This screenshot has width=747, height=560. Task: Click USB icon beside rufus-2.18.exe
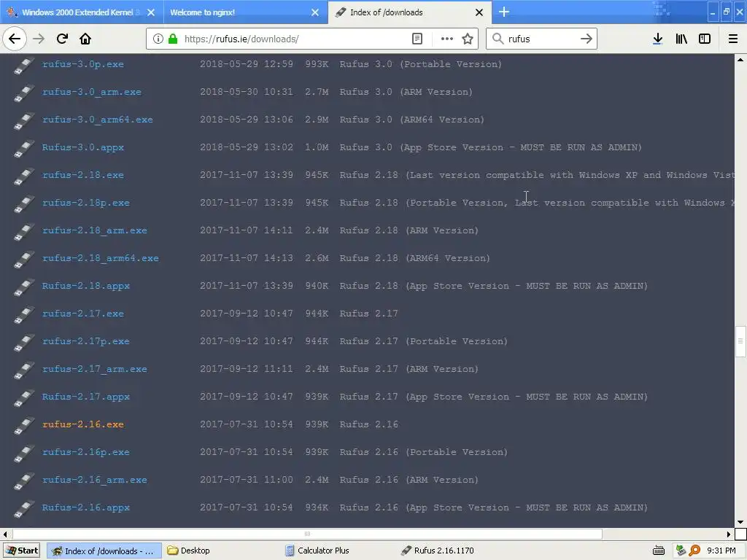click(x=24, y=176)
